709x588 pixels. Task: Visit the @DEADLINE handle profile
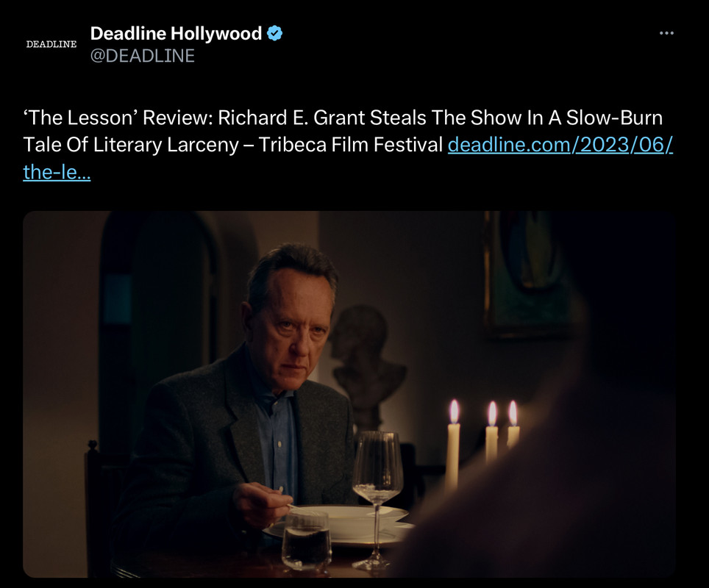pos(143,56)
